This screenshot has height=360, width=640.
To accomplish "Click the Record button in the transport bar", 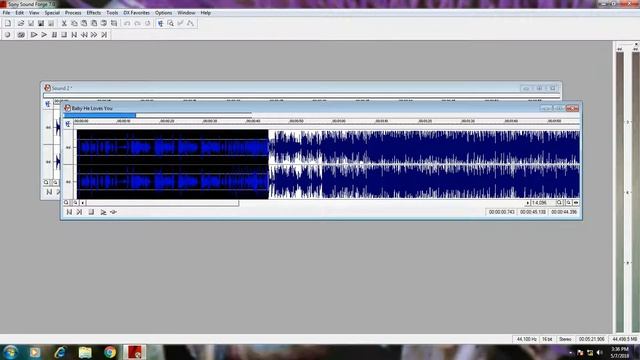I will point(7,35).
